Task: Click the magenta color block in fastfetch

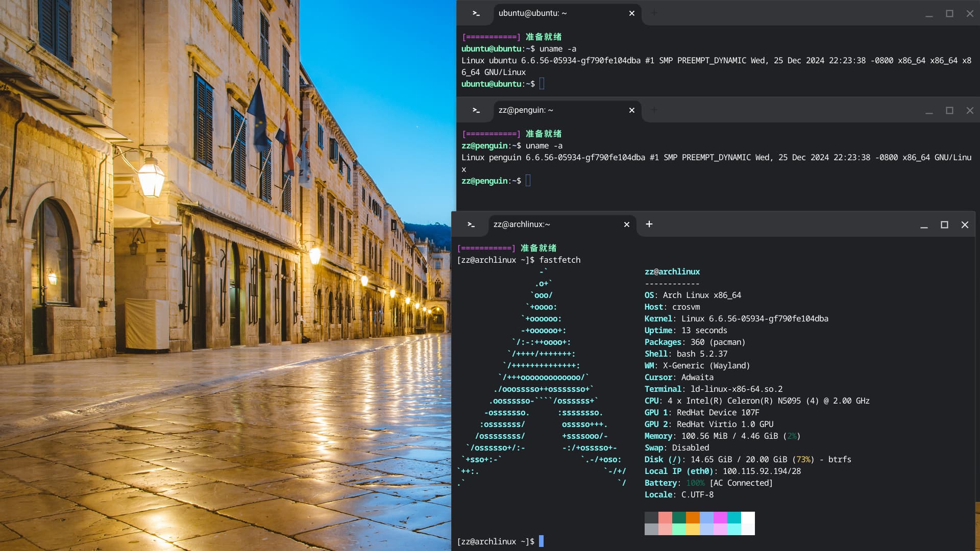Action: (720, 518)
